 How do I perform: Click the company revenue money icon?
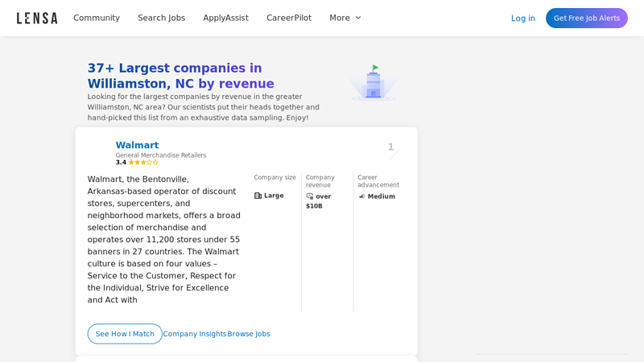click(x=310, y=196)
